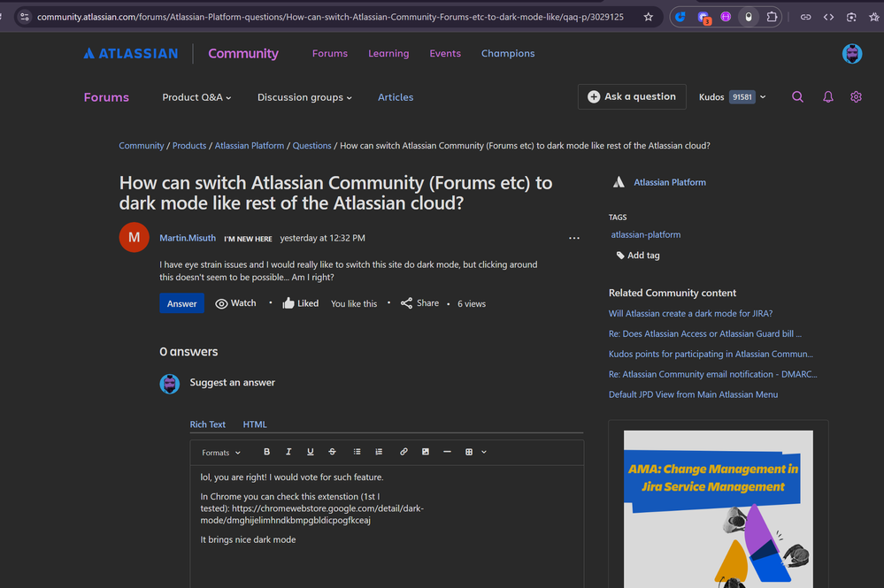Toggle the Liked thumbs-up button
The image size is (884, 588).
click(301, 303)
